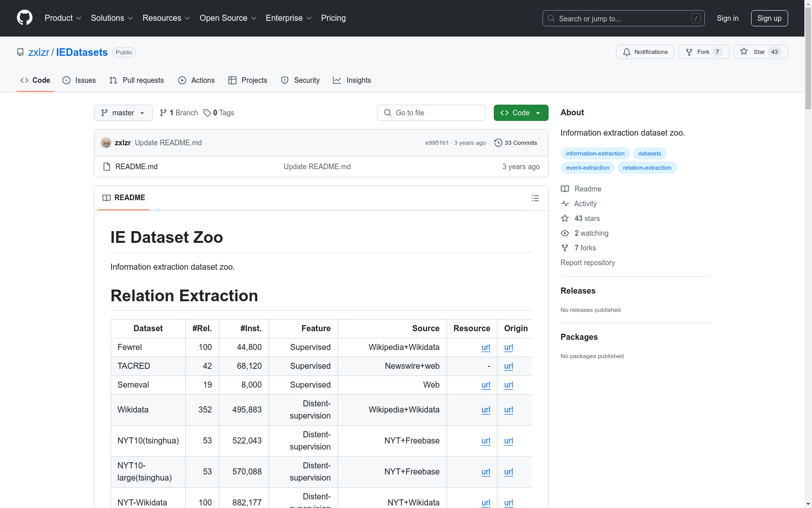Open the README.md file
812x508 pixels.
click(137, 167)
